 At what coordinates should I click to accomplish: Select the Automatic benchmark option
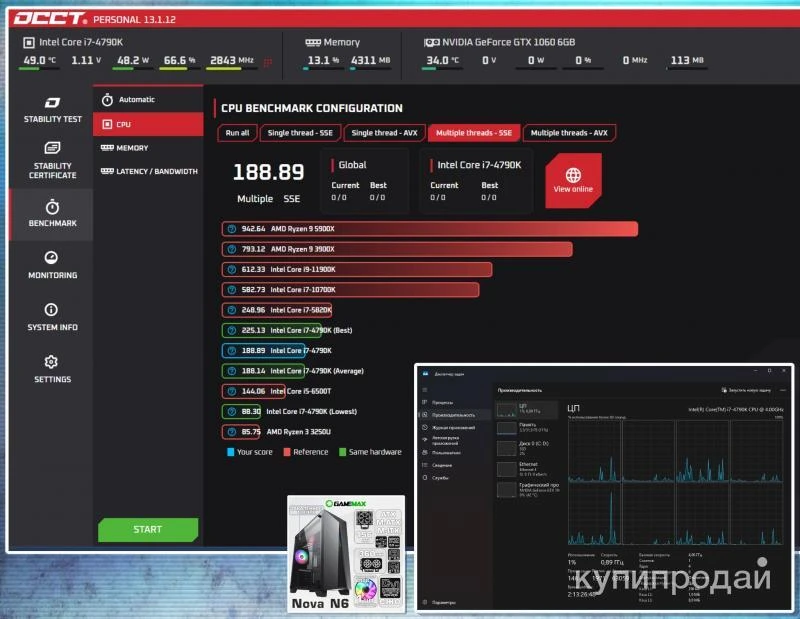(136, 99)
